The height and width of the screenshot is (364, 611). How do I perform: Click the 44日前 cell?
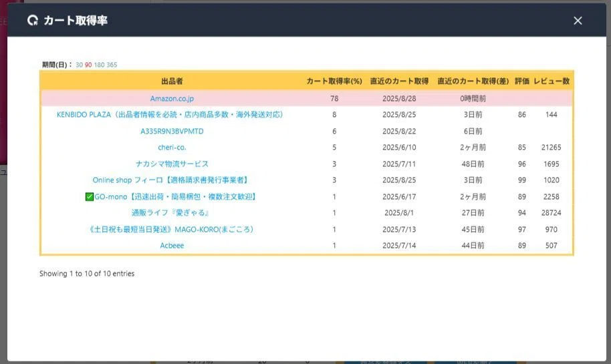click(x=473, y=246)
